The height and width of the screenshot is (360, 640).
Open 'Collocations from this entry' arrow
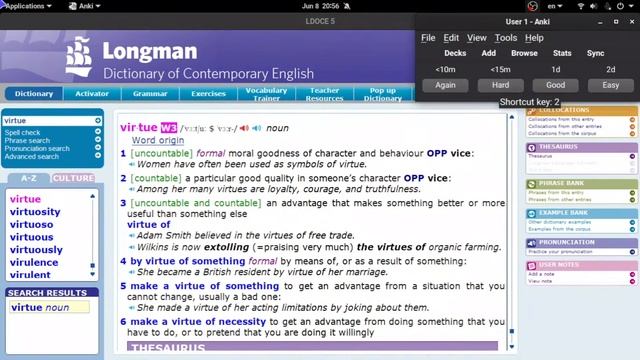coord(632,120)
